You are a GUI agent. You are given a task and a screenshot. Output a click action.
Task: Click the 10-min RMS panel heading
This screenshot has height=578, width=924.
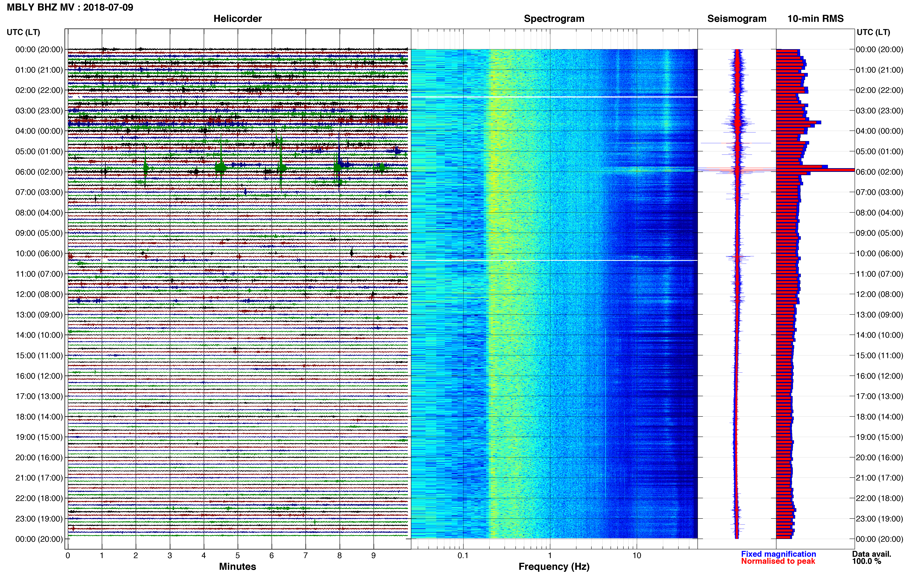[x=816, y=19]
